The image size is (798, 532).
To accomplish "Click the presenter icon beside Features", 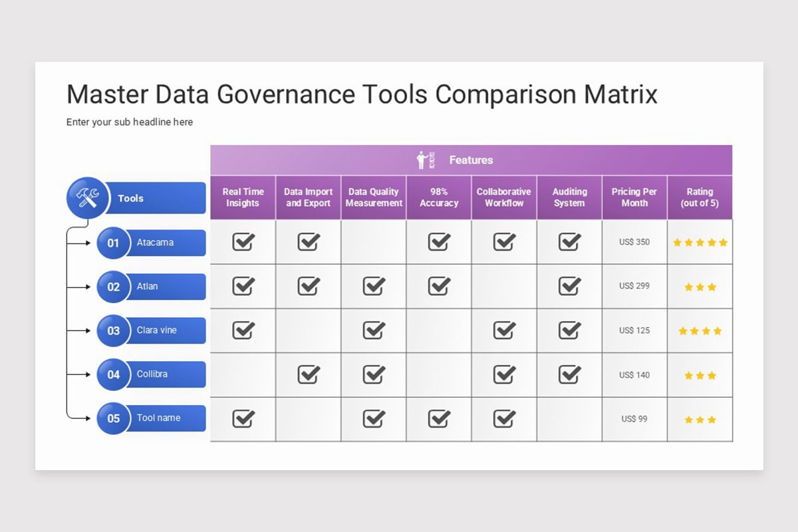I will tap(426, 160).
